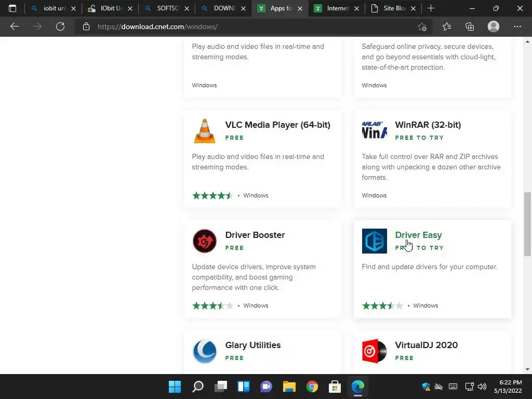Click the Driver Booster description text
The height and width of the screenshot is (399, 532).
[x=254, y=277]
